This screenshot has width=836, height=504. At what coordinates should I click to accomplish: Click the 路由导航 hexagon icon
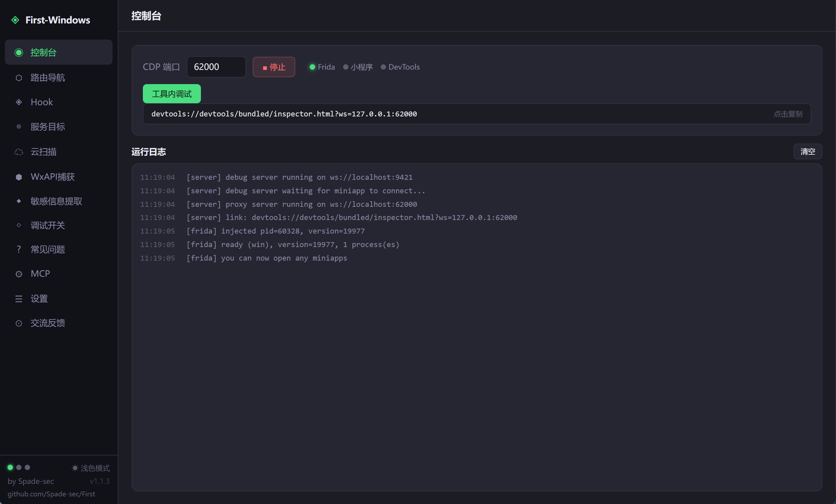point(19,78)
